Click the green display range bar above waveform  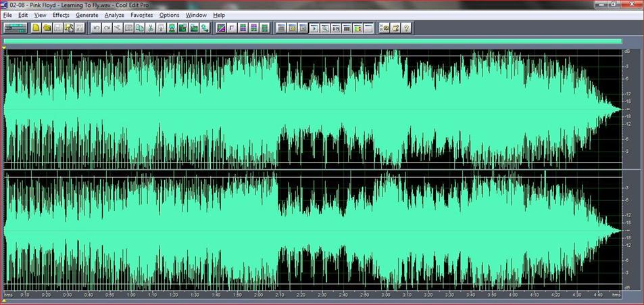pyautogui.click(x=313, y=41)
